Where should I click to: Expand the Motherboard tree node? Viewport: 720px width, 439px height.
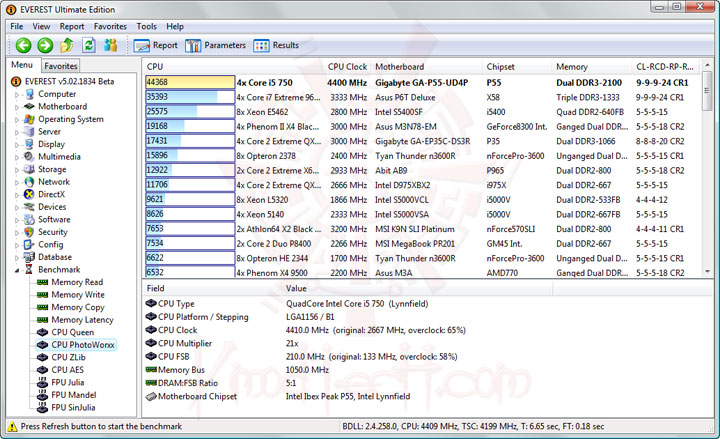tap(17, 107)
